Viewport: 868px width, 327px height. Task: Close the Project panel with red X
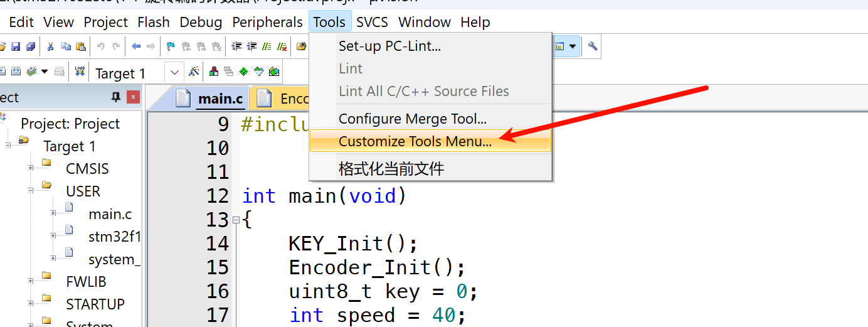(x=132, y=97)
